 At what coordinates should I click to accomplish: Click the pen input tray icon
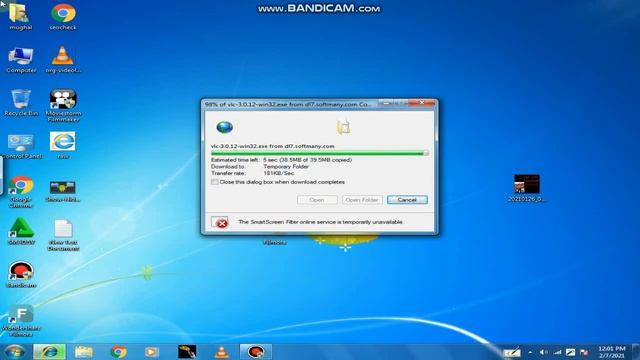click(511, 352)
